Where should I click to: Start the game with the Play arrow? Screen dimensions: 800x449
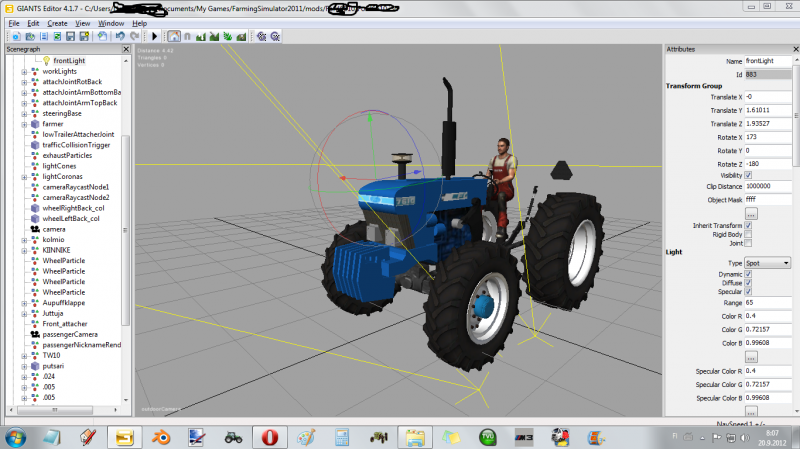155,36
